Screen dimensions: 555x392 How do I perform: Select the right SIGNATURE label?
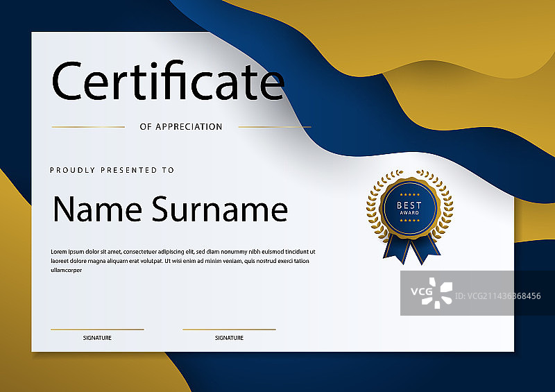229,338
